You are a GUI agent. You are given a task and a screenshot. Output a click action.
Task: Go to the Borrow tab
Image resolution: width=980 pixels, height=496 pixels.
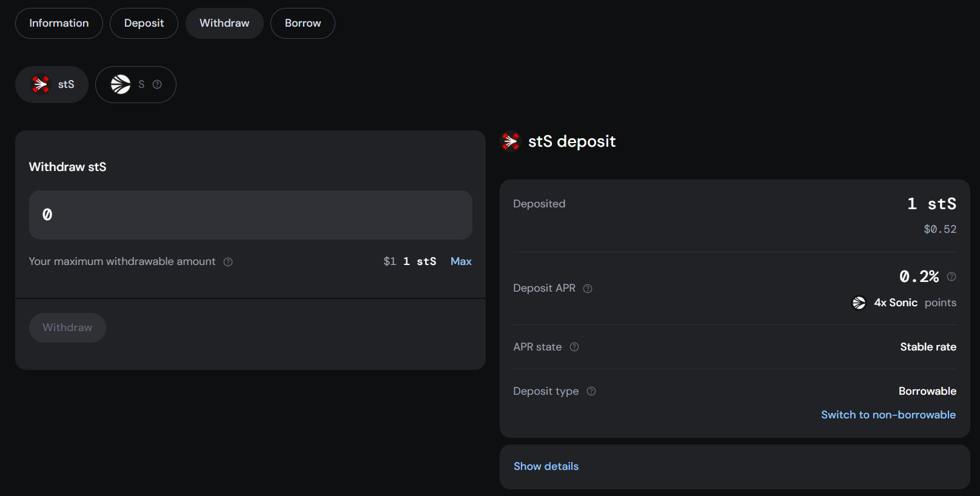pos(303,23)
